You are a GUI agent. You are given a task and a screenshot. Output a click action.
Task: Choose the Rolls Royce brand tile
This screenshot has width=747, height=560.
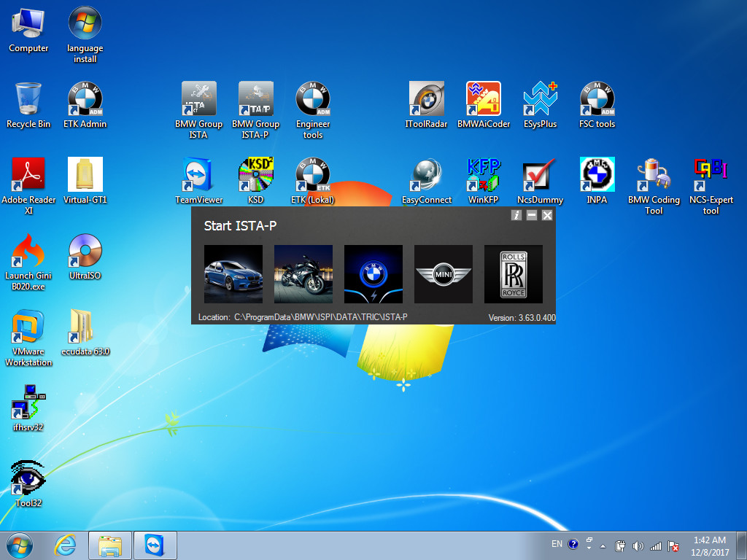point(514,274)
